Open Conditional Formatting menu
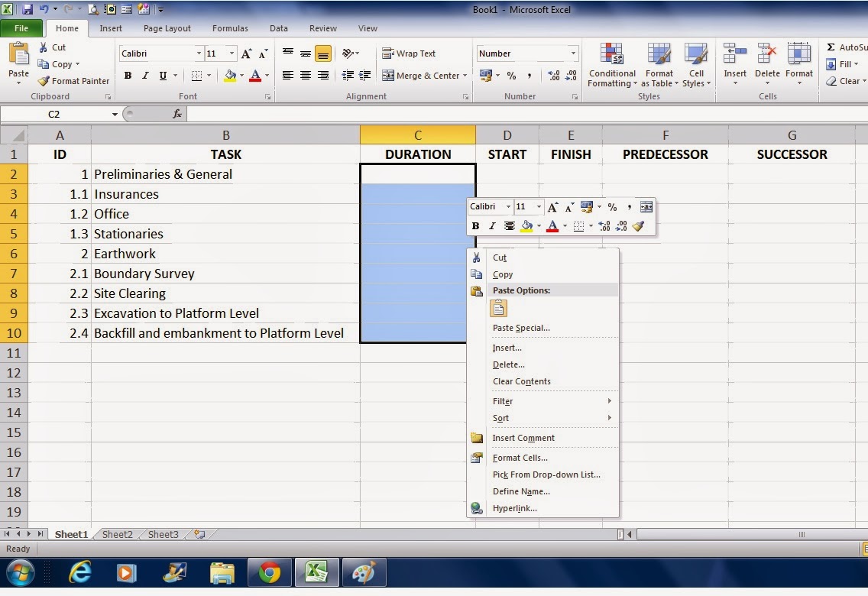Image resolution: width=868 pixels, height=596 pixels. pos(612,65)
